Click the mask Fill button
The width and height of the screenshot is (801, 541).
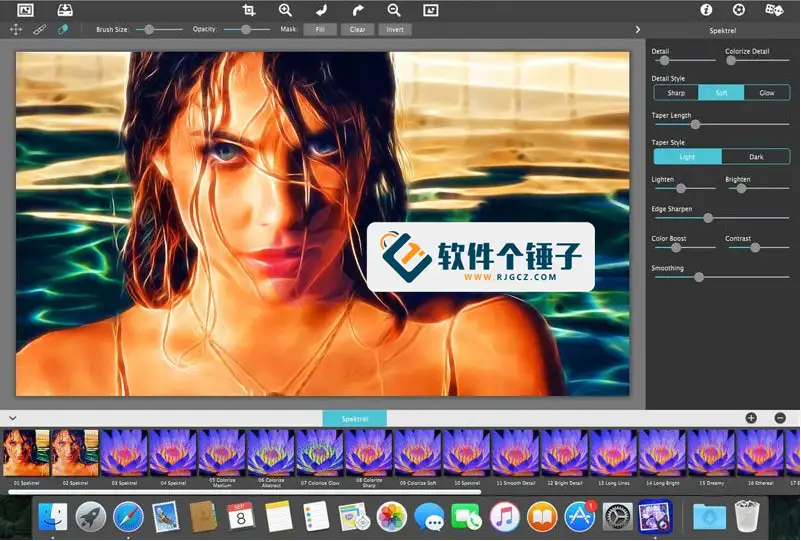[x=319, y=30]
